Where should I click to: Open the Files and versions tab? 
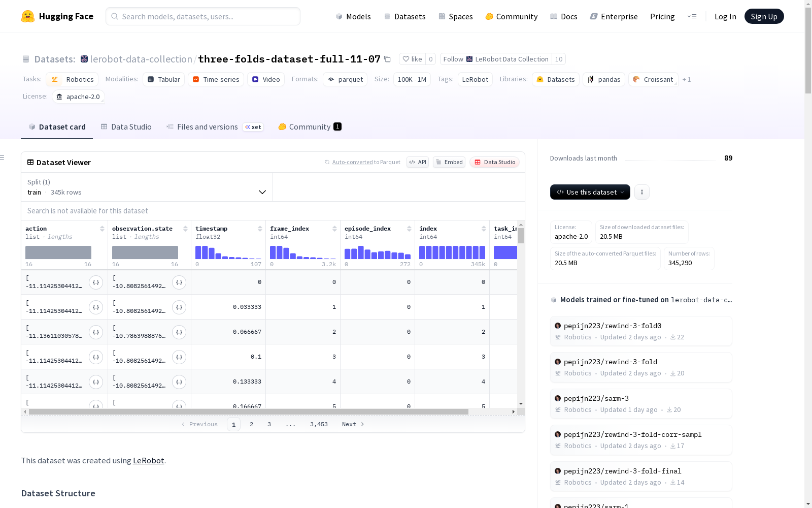tap(215, 127)
